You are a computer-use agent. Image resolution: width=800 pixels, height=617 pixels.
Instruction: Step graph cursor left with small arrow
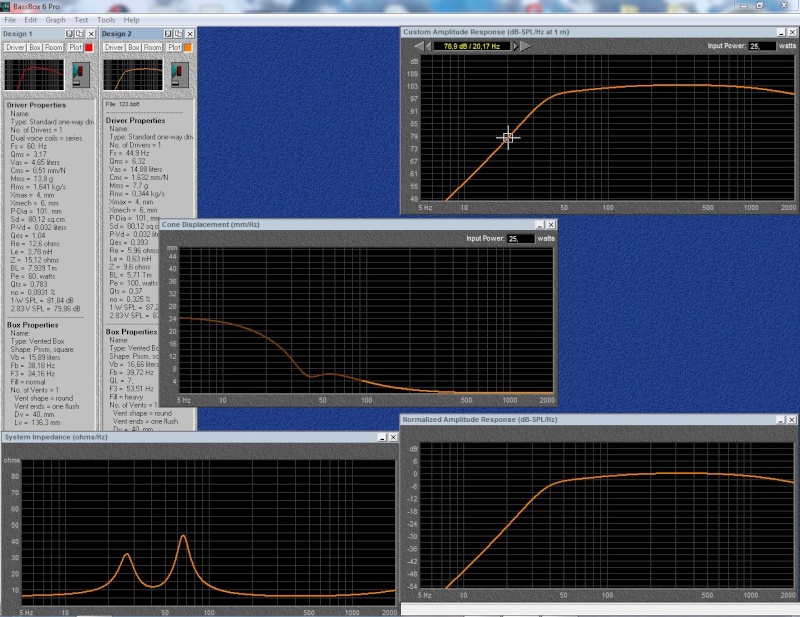coord(428,46)
